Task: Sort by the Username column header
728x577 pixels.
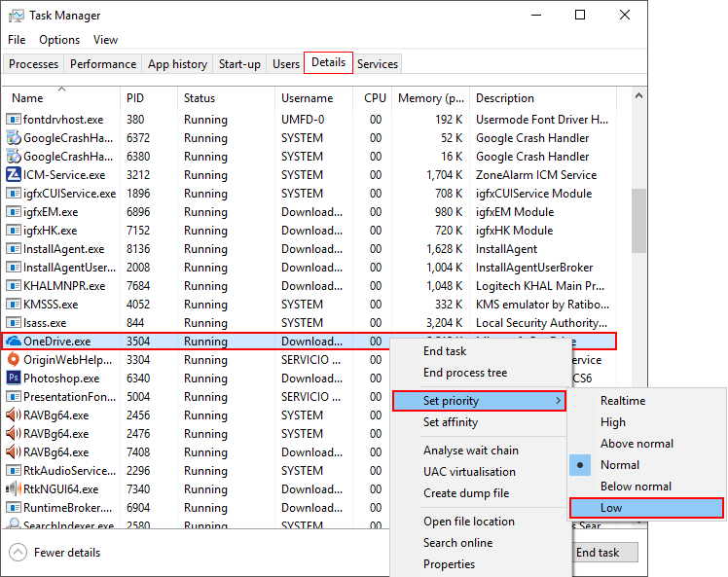Action: click(314, 98)
